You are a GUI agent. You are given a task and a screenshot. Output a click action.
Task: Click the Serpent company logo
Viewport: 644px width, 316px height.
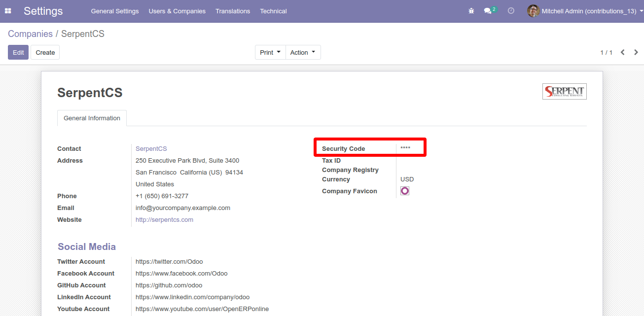coord(565,92)
